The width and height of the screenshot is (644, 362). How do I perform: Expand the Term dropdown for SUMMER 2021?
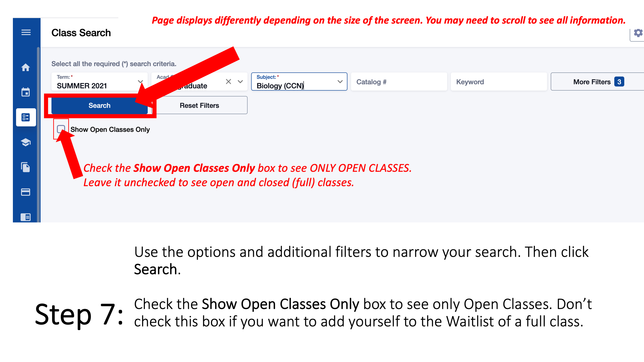pyautogui.click(x=141, y=81)
